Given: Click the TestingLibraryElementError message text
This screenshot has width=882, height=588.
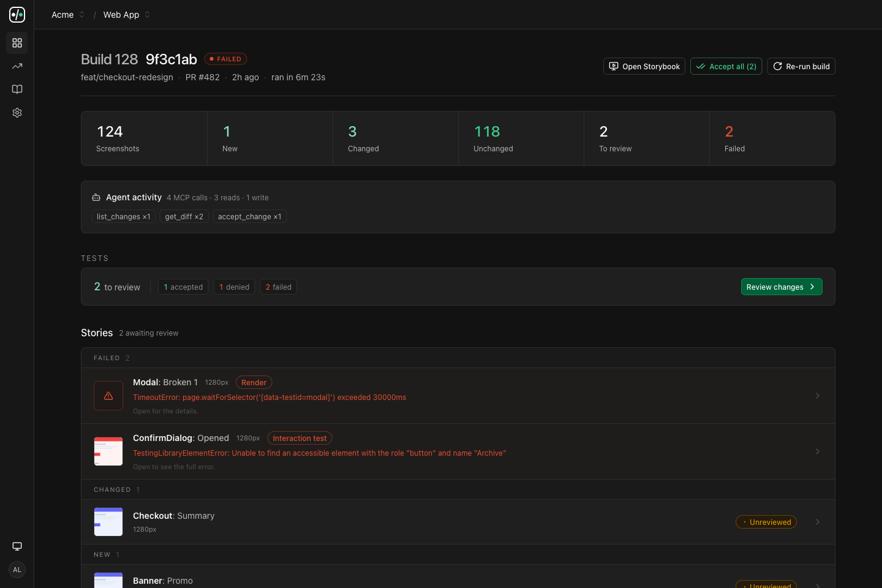Looking at the screenshot, I should pos(320,453).
